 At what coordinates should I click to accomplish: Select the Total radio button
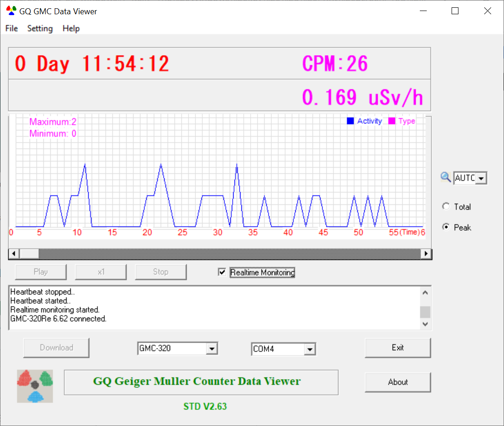(446, 206)
